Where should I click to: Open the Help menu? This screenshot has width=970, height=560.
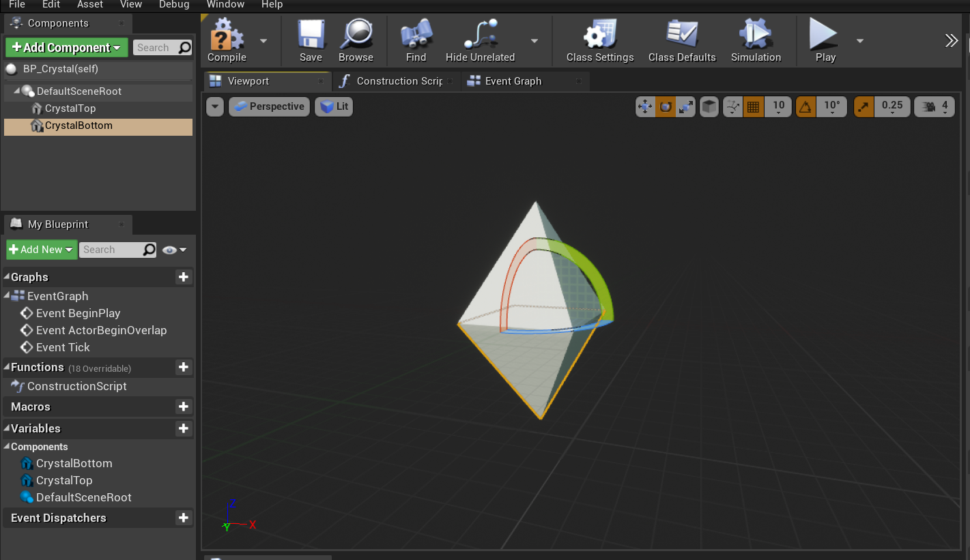(272, 5)
